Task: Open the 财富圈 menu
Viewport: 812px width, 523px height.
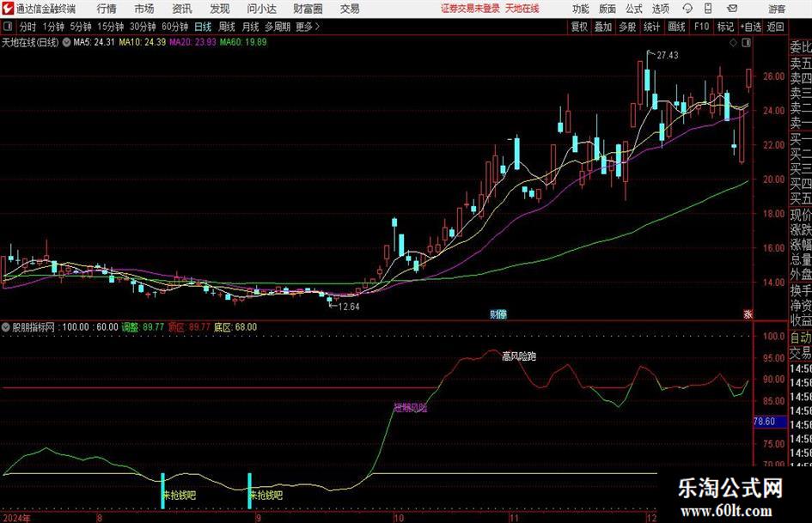Action: pos(308,9)
